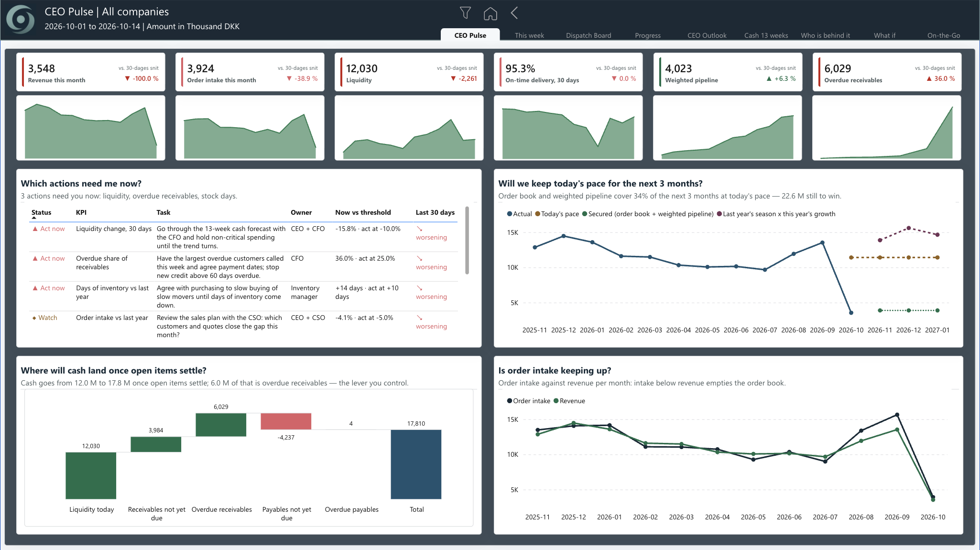This screenshot has height=550, width=980.
Task: Click the Now vs threshold column header
Action: point(363,212)
